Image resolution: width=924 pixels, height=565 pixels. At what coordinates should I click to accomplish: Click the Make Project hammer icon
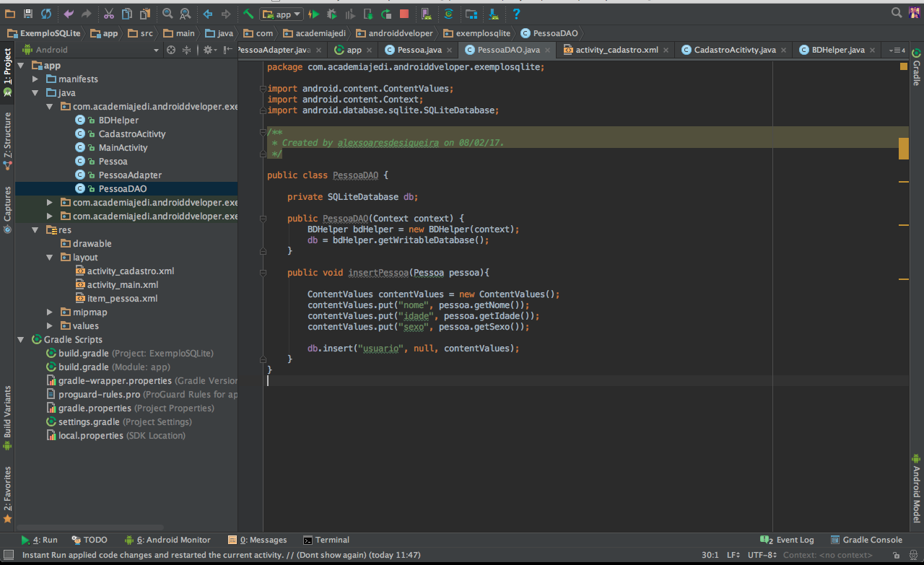click(x=248, y=14)
